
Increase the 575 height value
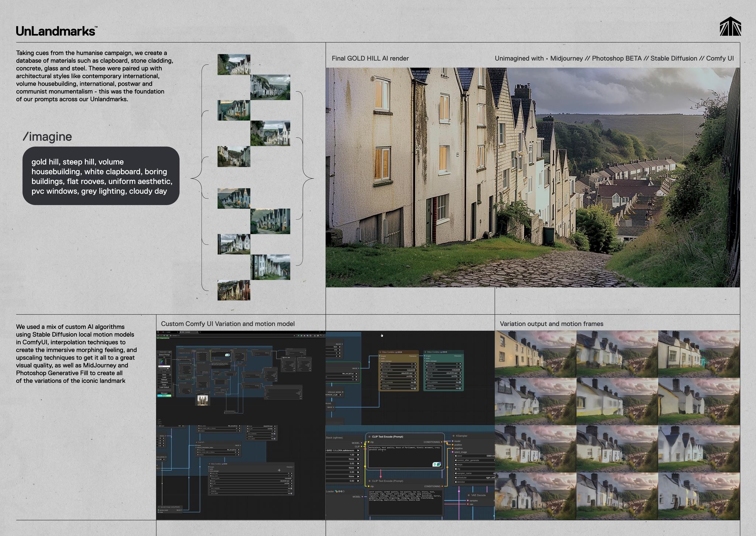(340, 350)
